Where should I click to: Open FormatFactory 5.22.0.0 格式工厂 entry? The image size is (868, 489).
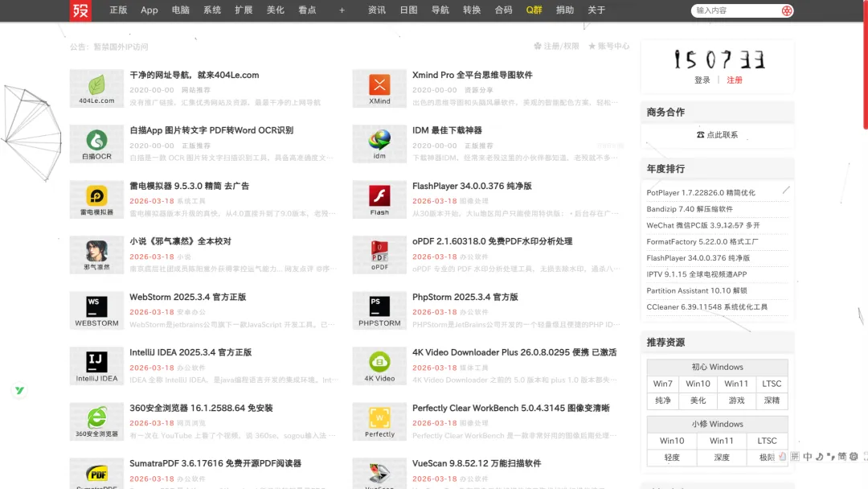[702, 241]
